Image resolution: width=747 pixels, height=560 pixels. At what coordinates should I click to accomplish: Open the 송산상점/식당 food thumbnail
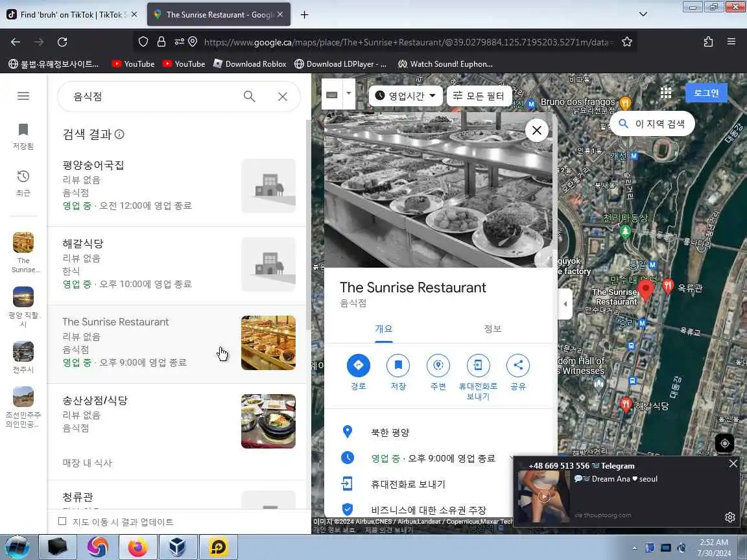268,421
